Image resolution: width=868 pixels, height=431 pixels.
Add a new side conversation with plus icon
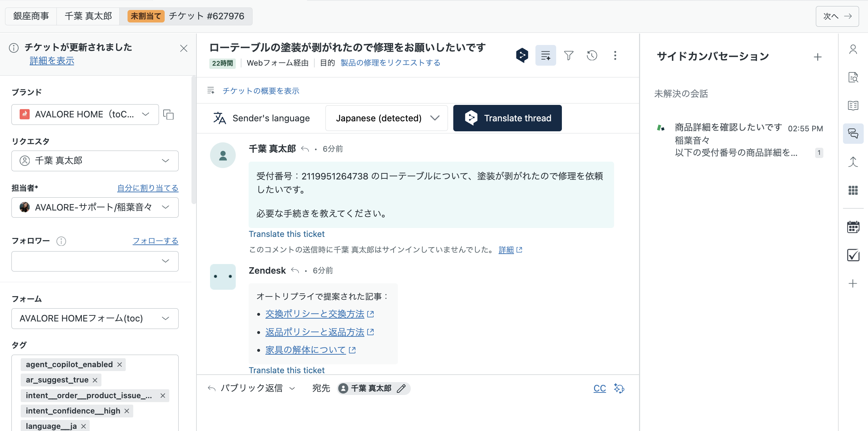[818, 57]
